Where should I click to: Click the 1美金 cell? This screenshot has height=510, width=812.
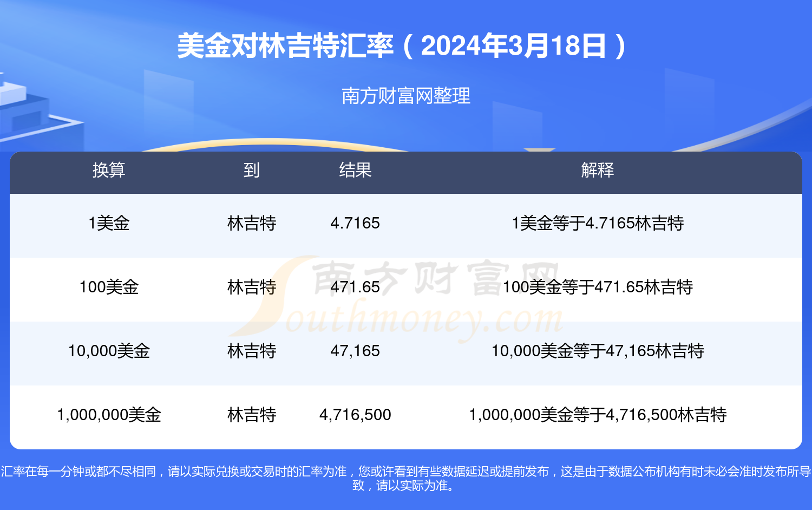point(109,223)
